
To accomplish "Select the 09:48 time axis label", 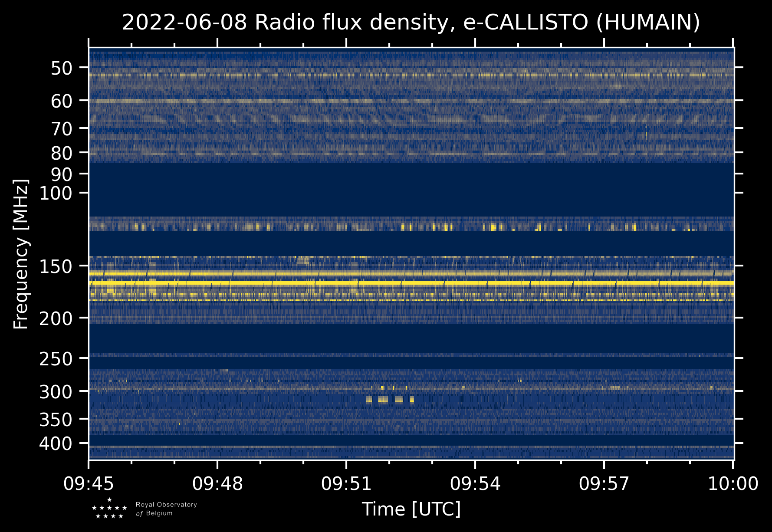I will (x=217, y=483).
